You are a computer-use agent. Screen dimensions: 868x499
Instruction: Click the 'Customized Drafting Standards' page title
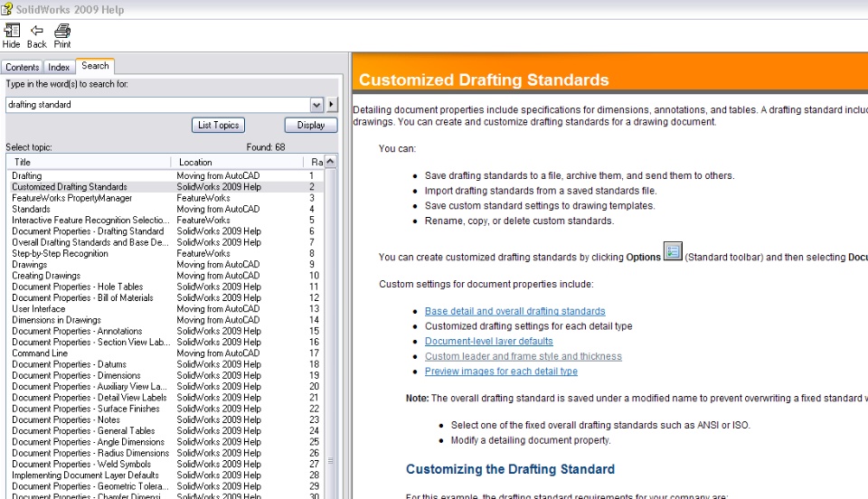484,80
